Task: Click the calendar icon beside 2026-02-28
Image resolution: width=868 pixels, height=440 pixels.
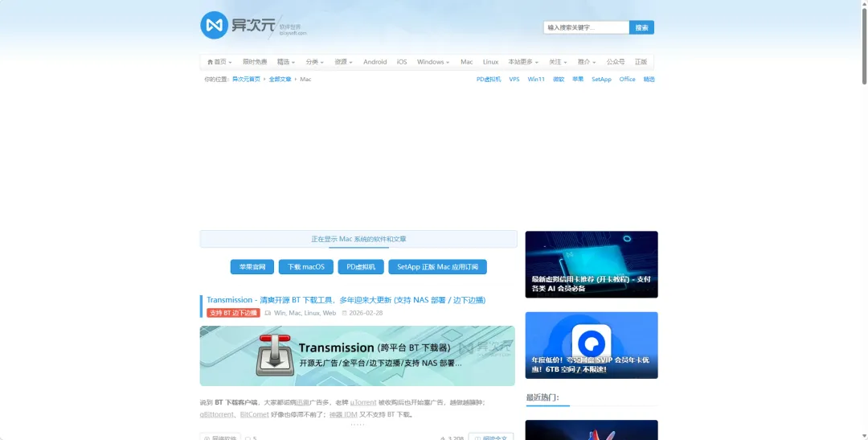Action: coord(344,313)
